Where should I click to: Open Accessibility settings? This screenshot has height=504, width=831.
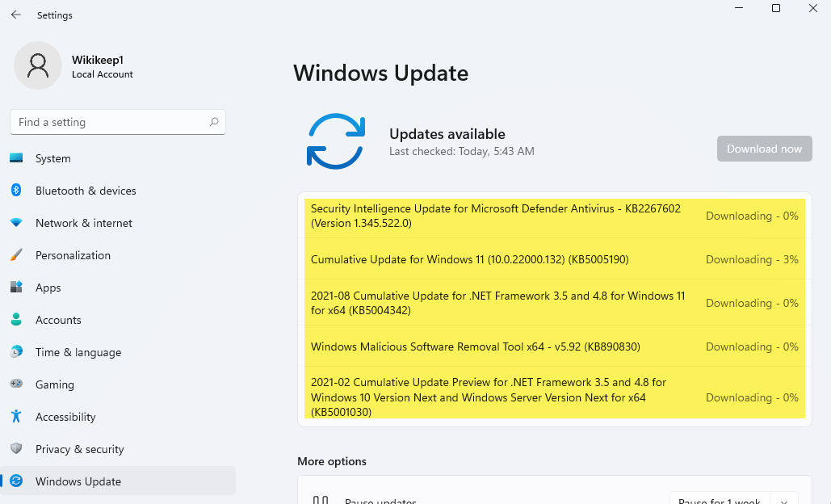point(118,417)
